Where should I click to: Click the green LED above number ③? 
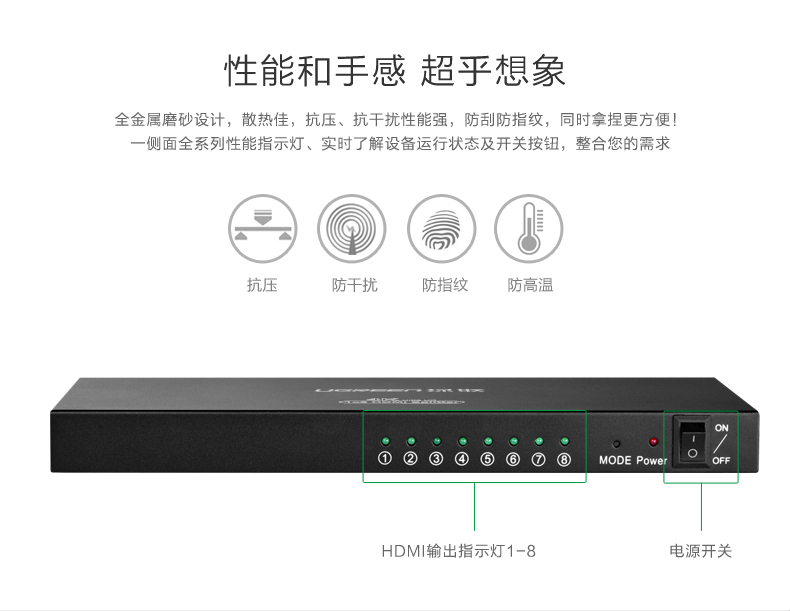437,441
